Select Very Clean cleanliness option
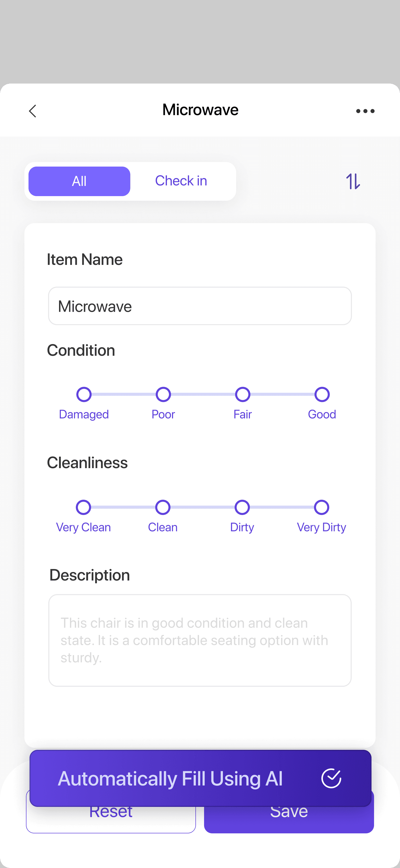 click(x=83, y=507)
